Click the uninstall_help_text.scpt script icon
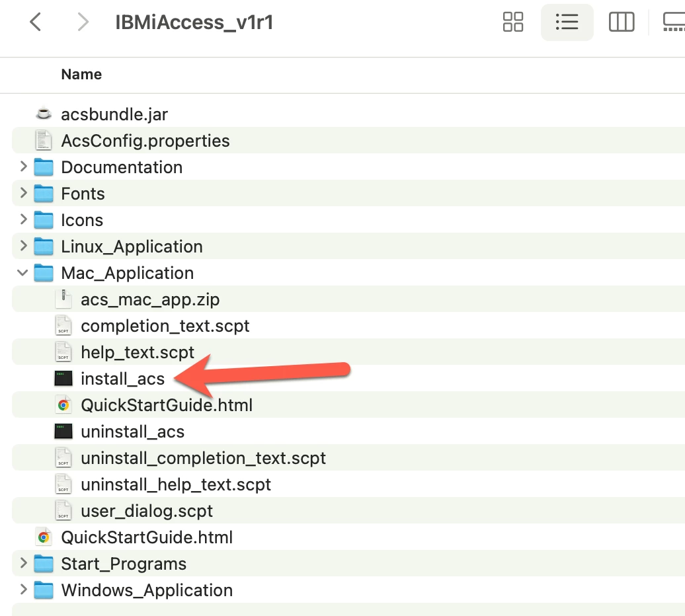685x616 pixels. coord(63,484)
